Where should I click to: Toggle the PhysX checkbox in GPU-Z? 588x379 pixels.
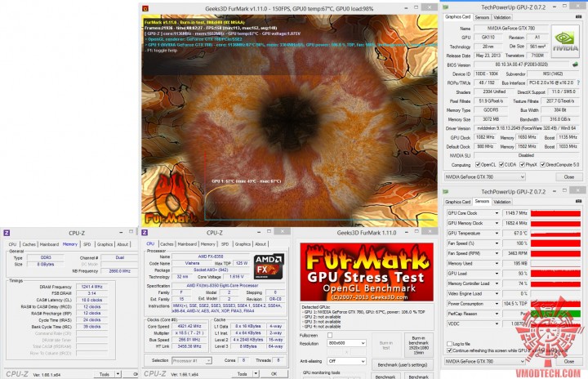coord(522,165)
